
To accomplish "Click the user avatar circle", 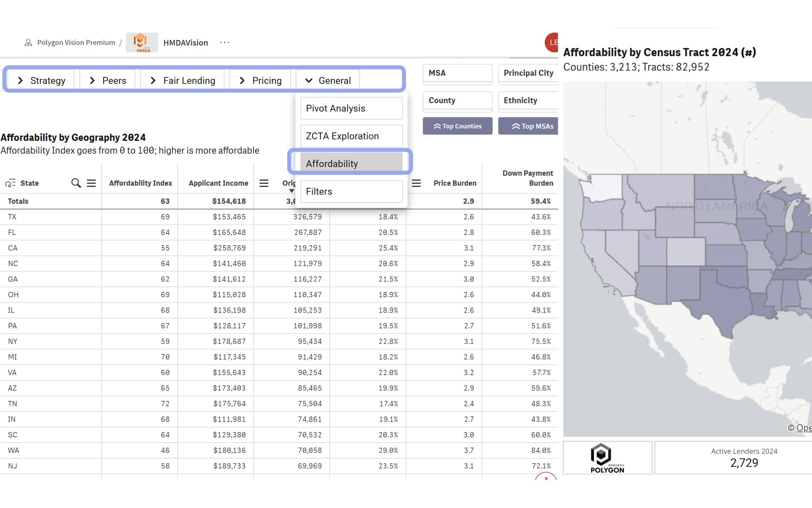I will 552,42.
